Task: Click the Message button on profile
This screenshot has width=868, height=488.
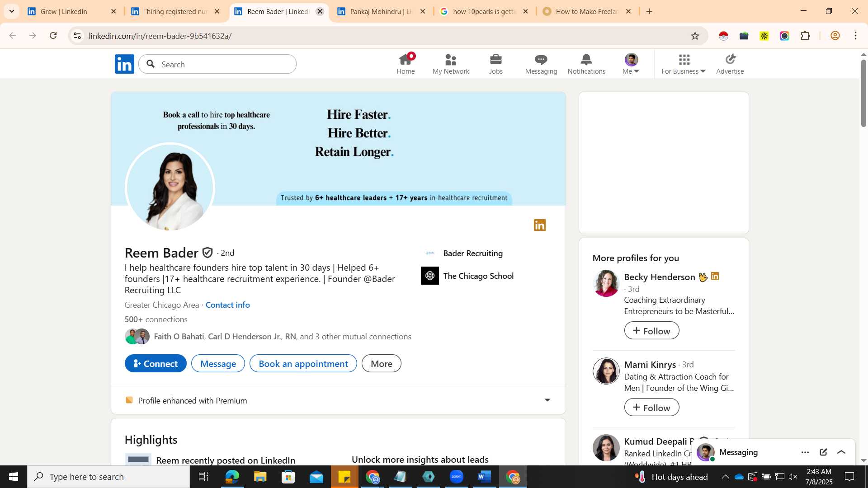Action: tap(218, 364)
